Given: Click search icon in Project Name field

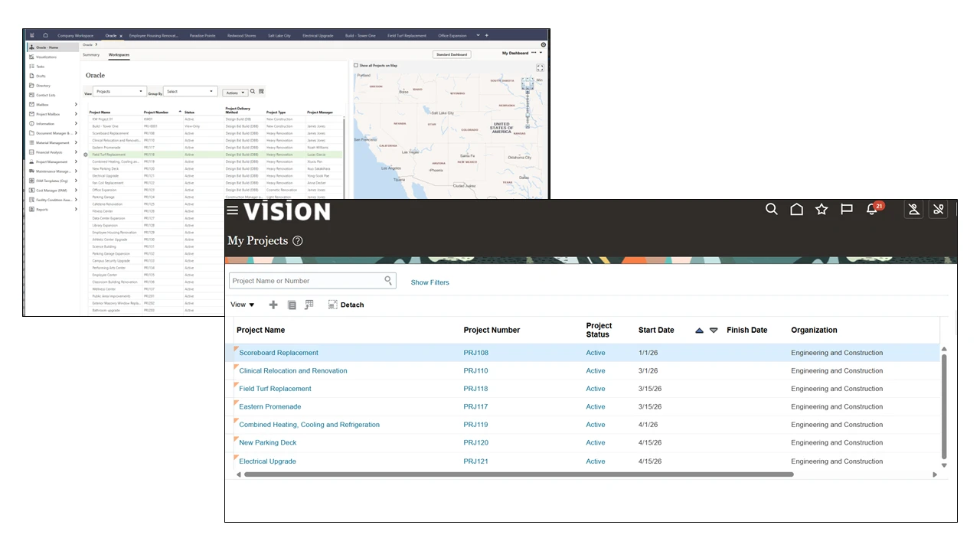Looking at the screenshot, I should (388, 281).
